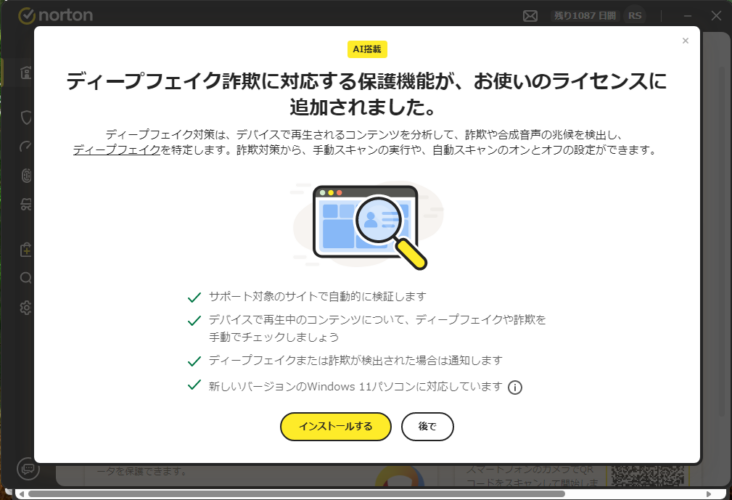732x500 pixels.
Task: Click the horizontal scrollbar thumb
Action: point(296,493)
